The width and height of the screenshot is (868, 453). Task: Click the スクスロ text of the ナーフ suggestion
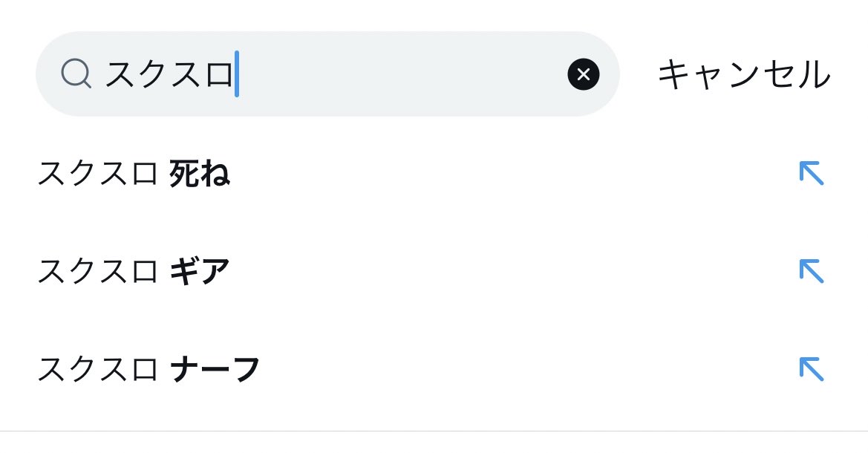point(98,369)
